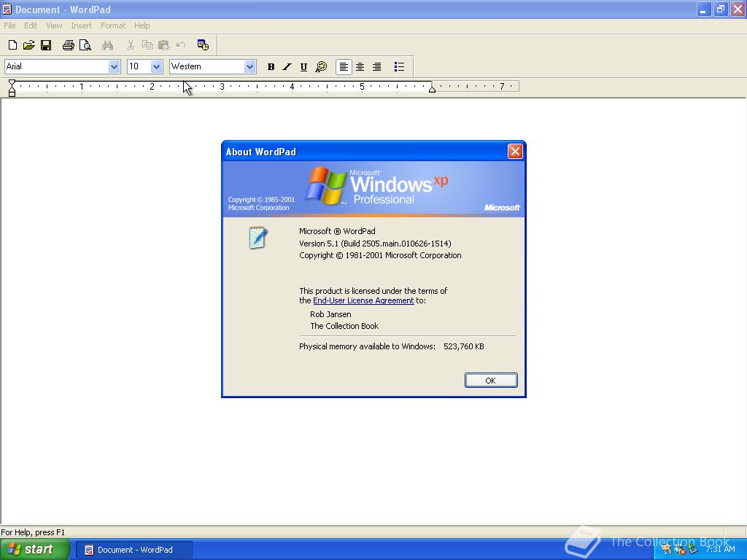The image size is (747, 560).
Task: Open Print Preview from the toolbar
Action: [85, 45]
